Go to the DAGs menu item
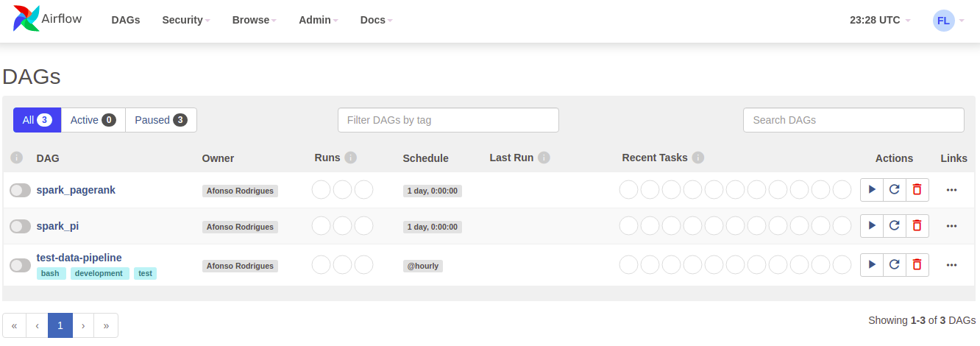 pos(126,20)
